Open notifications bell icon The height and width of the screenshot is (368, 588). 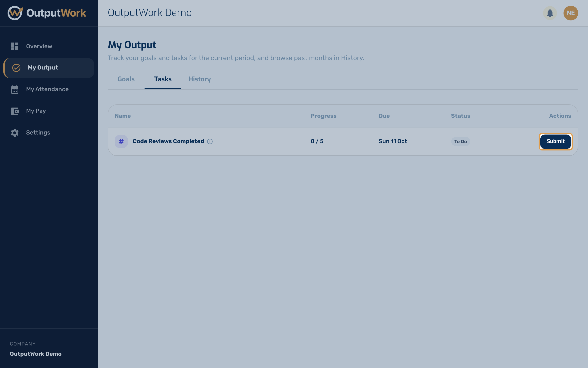tap(550, 13)
